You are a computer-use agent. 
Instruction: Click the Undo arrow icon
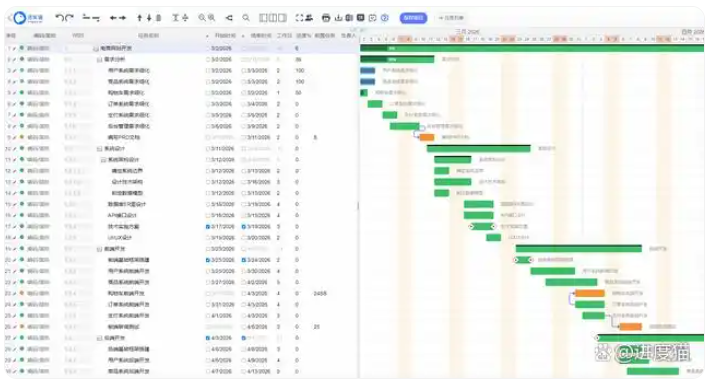[x=59, y=18]
